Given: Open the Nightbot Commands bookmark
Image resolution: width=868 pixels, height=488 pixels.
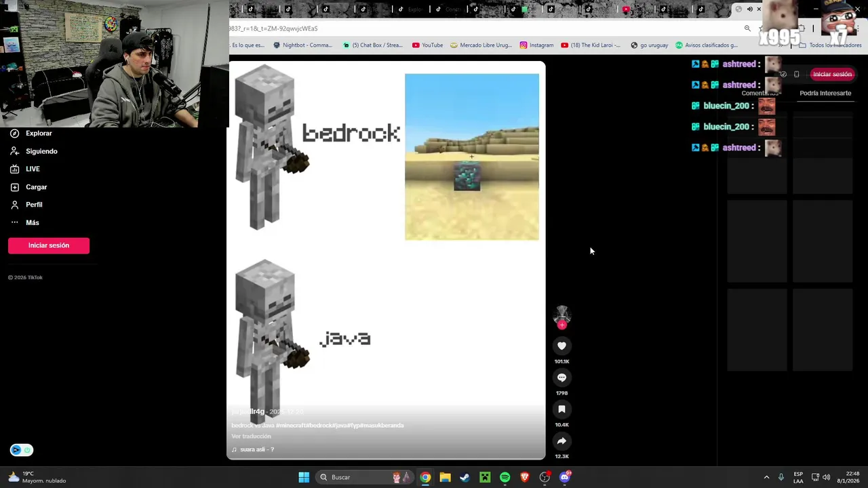Looking at the screenshot, I should [302, 45].
